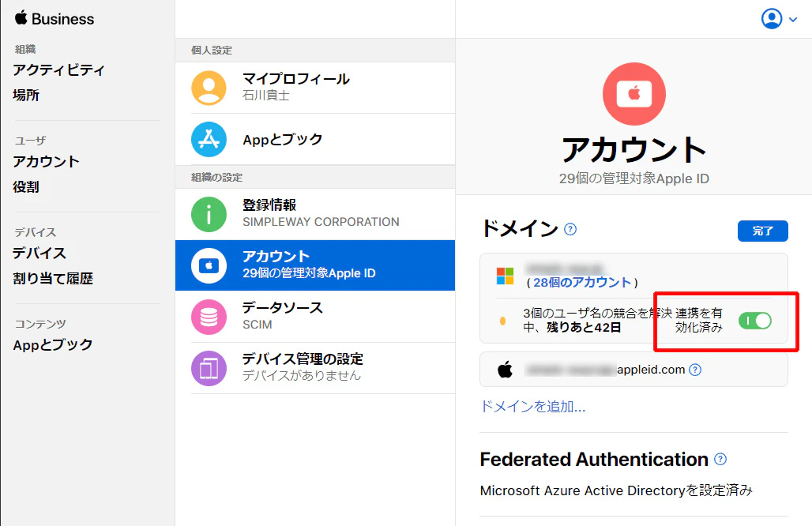Click the ドメインを追加... link
This screenshot has height=526, width=812.
[533, 407]
